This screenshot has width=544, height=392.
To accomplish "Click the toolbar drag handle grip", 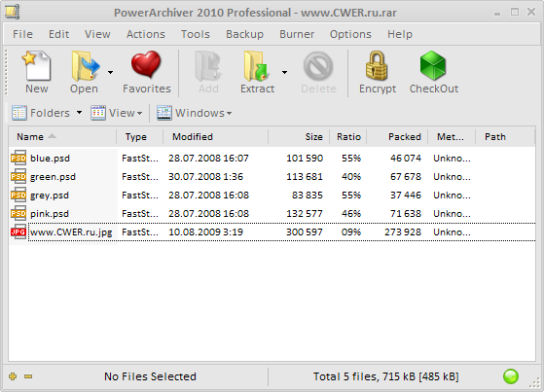I will point(6,72).
